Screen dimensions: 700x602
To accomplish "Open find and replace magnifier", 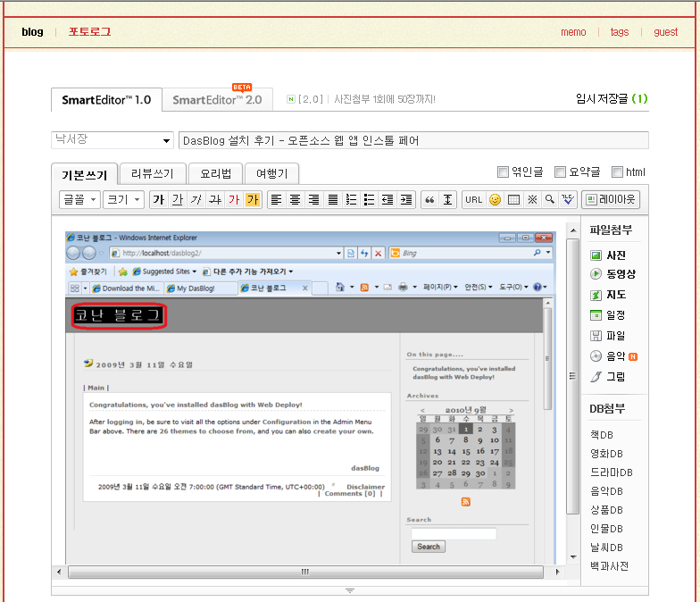I will (550, 200).
